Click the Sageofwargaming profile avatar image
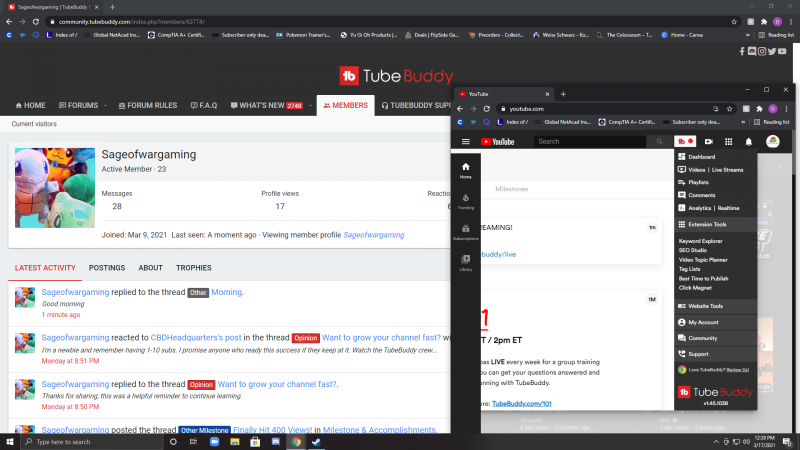 click(55, 188)
